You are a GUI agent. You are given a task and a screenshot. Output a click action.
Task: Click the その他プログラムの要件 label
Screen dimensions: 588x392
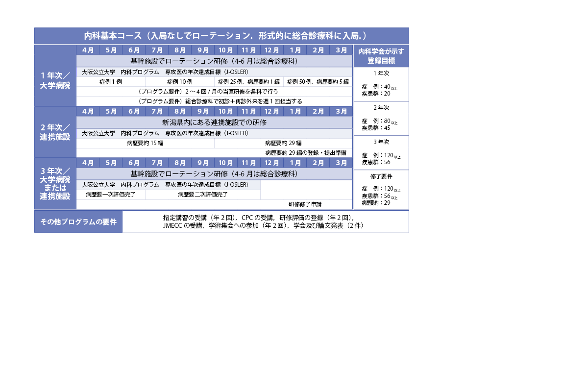click(78, 221)
